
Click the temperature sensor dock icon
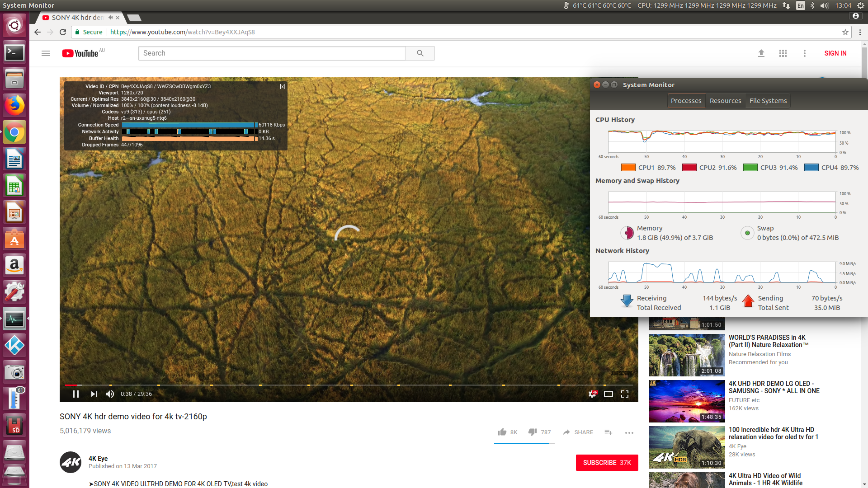pyautogui.click(x=14, y=399)
